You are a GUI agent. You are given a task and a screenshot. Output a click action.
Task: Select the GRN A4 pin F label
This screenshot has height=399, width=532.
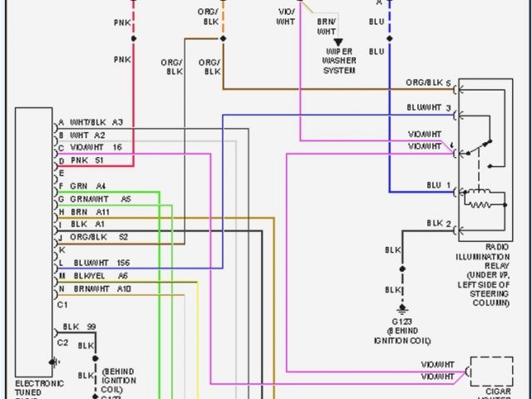pyautogui.click(x=87, y=186)
